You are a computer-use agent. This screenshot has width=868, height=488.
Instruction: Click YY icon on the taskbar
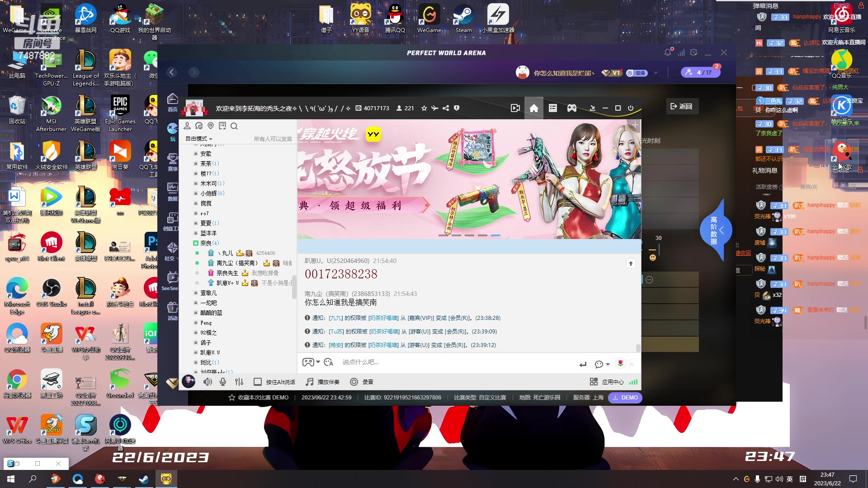[166, 479]
